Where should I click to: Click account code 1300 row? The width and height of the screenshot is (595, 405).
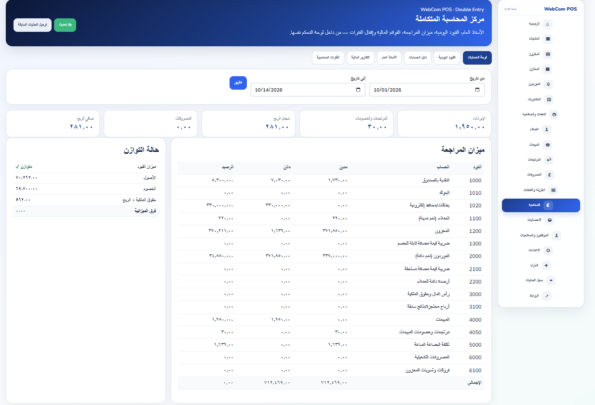point(331,244)
